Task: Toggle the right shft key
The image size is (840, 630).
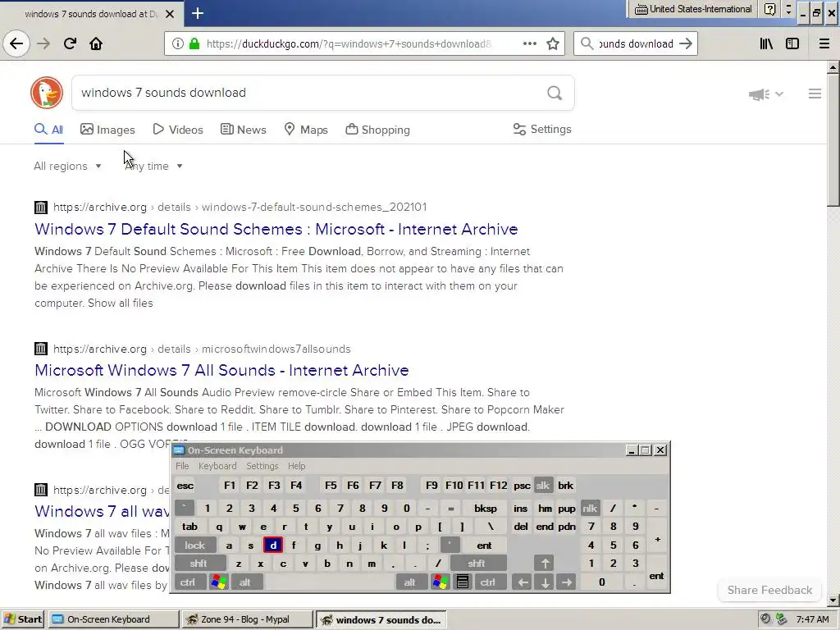Action: [477, 564]
